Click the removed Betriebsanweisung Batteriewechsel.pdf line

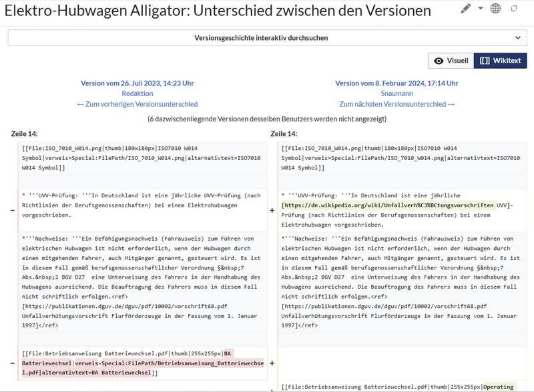pyautogui.click(x=142, y=363)
